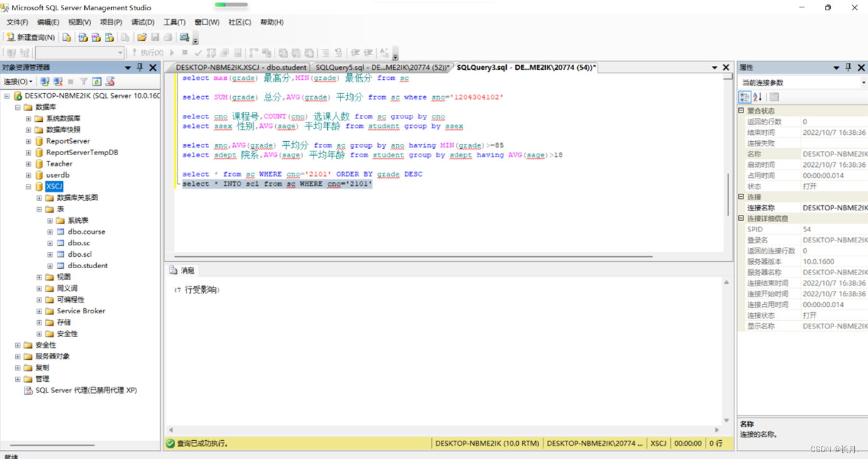Expand the 视图 folder

coord(39,277)
